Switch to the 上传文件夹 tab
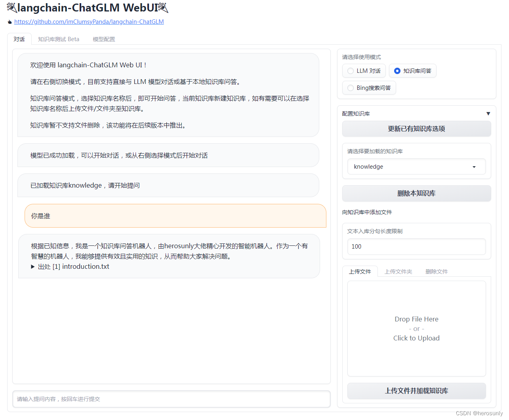This screenshot has height=420, width=509. pos(398,272)
